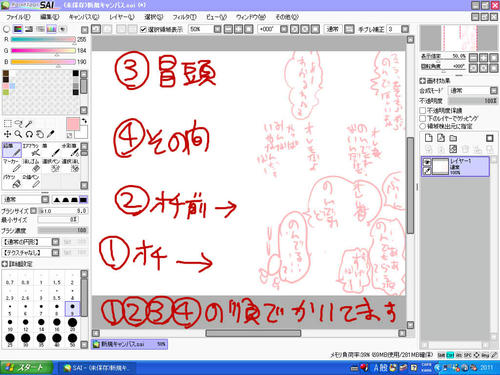
Task: Select 領域検出元に指定 radio button
Action: [423, 126]
